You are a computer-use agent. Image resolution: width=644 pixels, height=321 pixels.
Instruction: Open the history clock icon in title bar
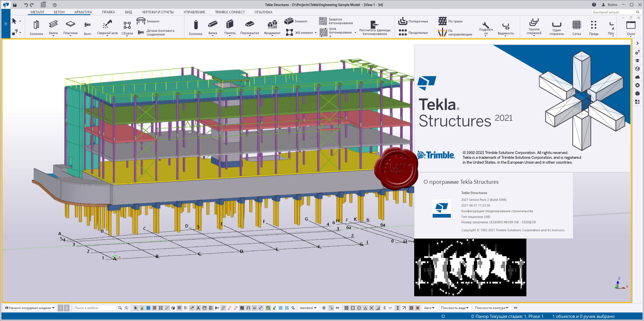tap(55, 5)
